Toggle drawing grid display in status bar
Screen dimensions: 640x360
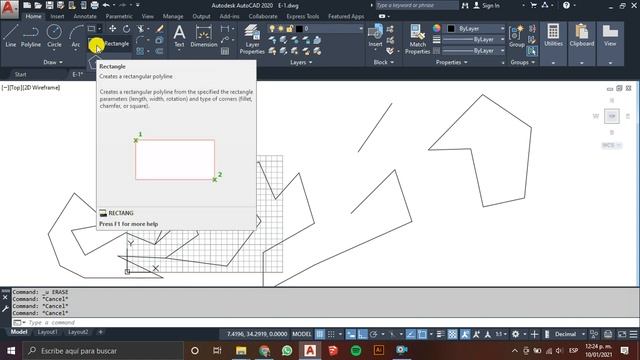(x=320, y=334)
